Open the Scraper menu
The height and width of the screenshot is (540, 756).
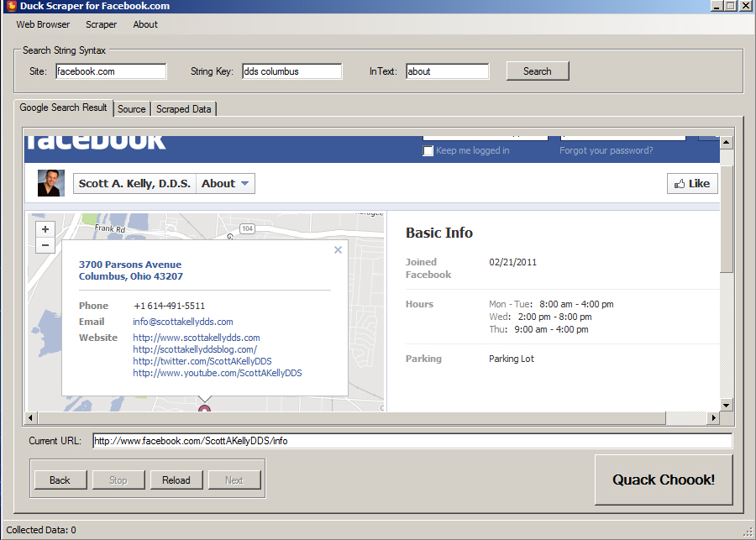[102, 24]
